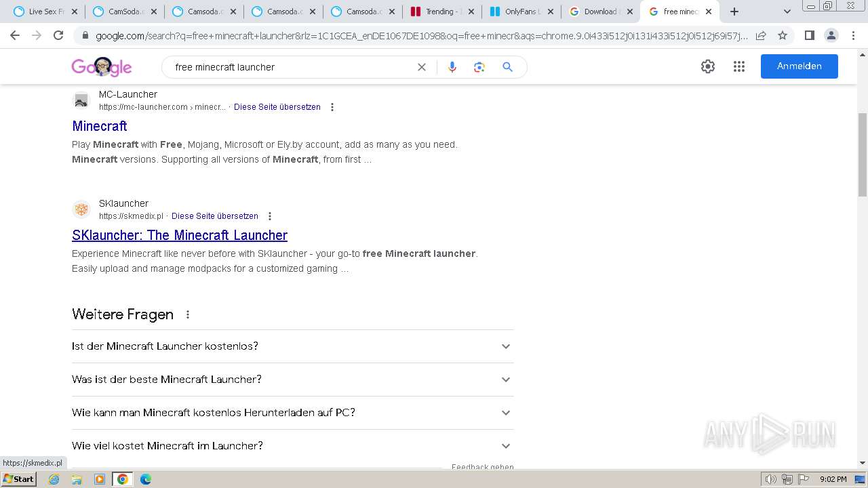Open File Explorer from the taskbar
This screenshot has height=488, width=868.
(77, 479)
